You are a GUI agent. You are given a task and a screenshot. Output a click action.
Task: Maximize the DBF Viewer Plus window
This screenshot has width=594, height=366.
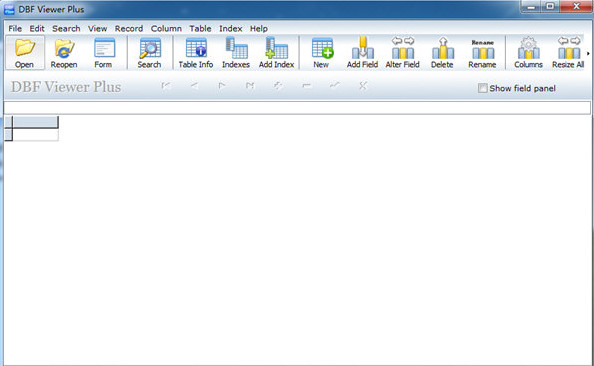click(550, 6)
